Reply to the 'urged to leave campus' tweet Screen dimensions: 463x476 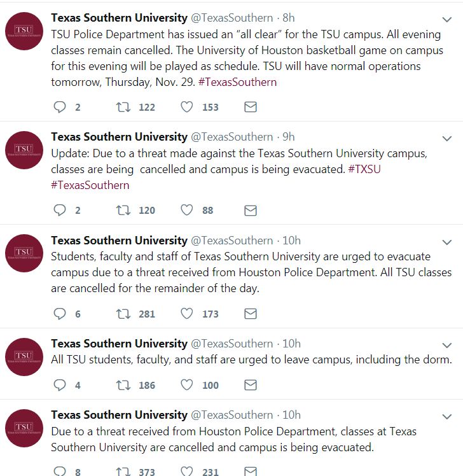tap(60, 385)
